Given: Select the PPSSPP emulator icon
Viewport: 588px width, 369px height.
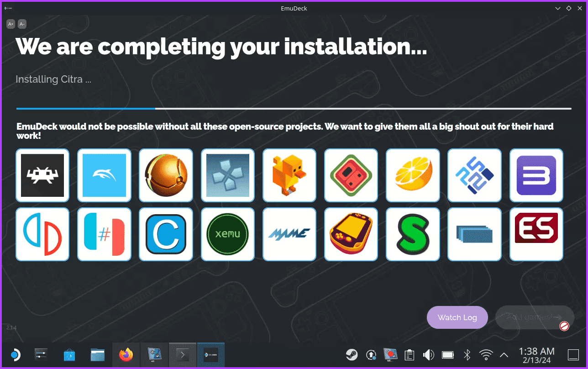Looking at the screenshot, I should pos(228,175).
